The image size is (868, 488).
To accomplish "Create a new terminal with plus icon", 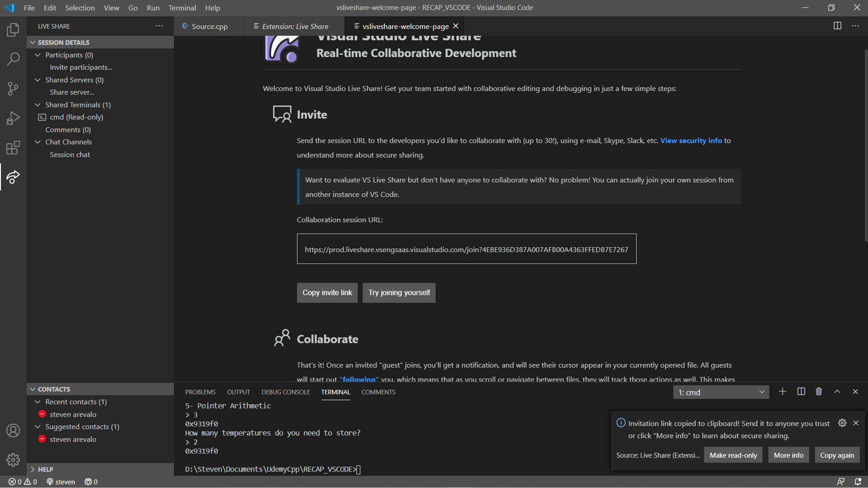I will point(782,392).
